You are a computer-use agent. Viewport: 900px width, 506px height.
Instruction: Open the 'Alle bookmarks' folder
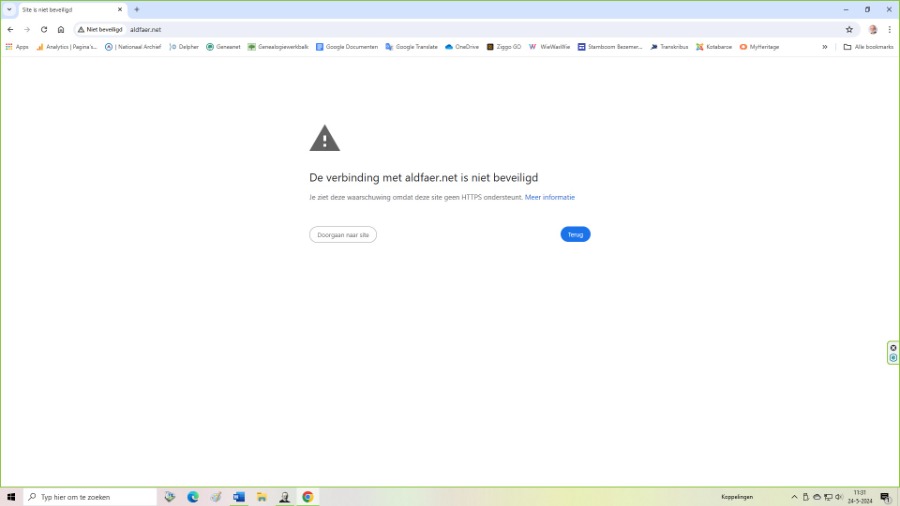[868, 47]
